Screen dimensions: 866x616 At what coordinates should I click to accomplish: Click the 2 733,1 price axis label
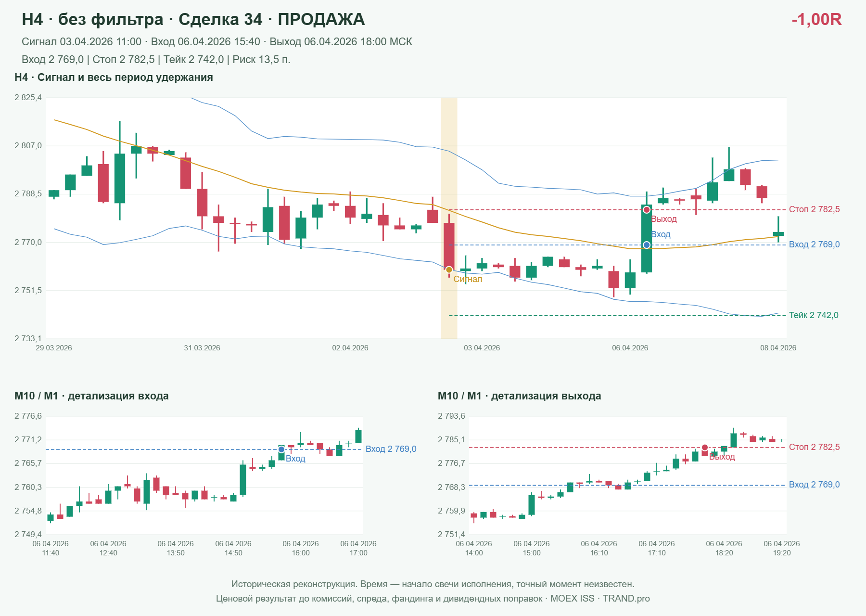(28, 339)
